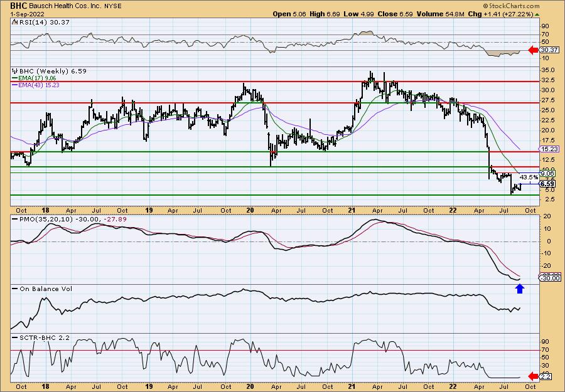Click the Volume 54.8M value

[x=439, y=14]
